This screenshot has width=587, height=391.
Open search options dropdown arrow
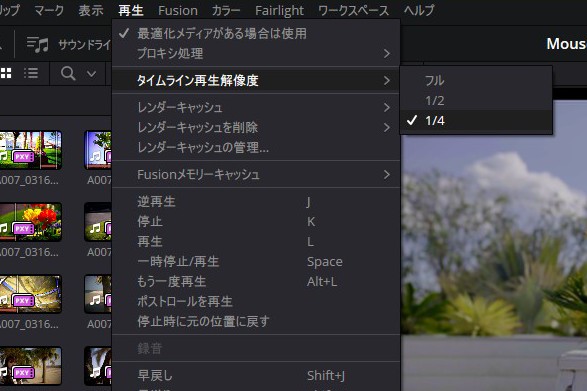(91, 74)
